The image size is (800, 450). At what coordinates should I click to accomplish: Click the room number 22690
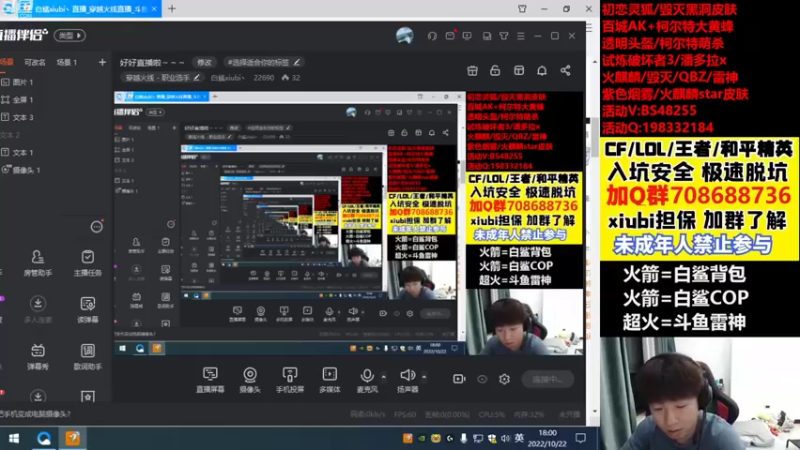pyautogui.click(x=264, y=78)
